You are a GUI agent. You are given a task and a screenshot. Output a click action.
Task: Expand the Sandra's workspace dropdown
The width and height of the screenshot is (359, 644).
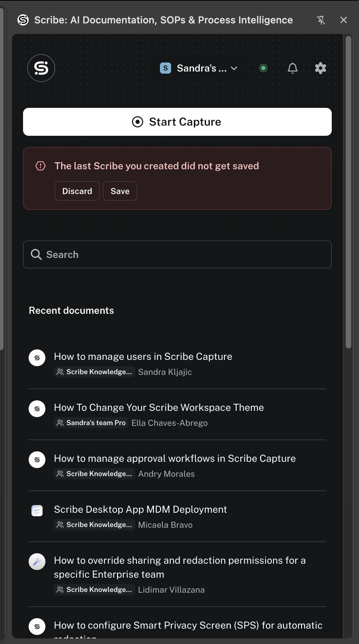point(199,68)
